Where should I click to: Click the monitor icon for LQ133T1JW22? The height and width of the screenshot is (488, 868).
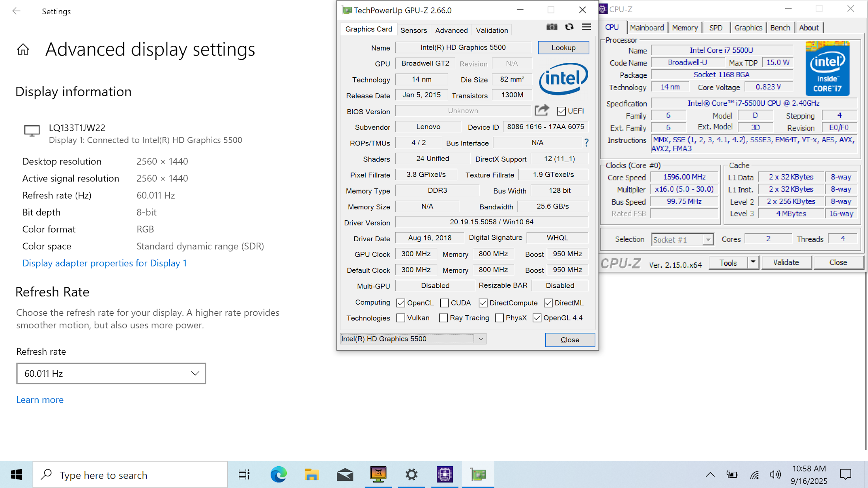(32, 131)
